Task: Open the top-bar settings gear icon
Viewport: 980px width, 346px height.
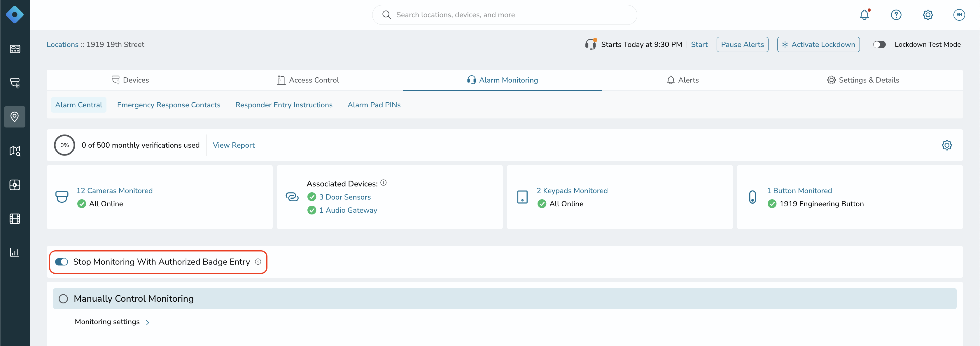Action: [928, 15]
